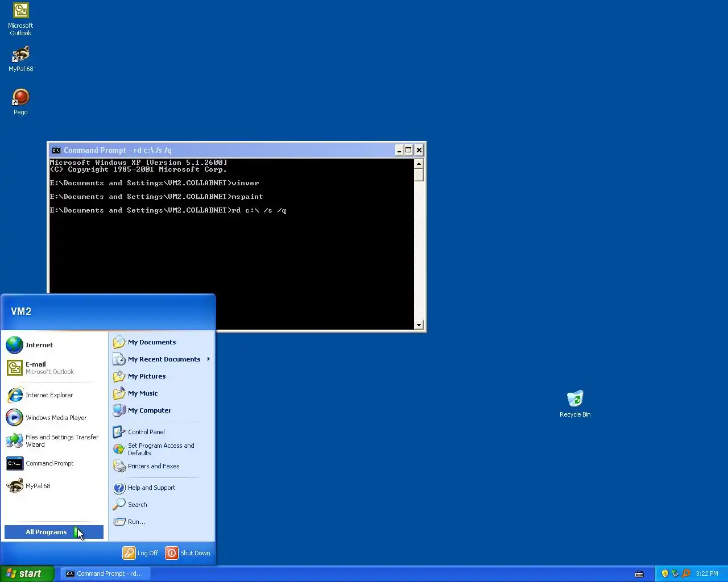The height and width of the screenshot is (582, 728).
Task: Expand the All Programs list
Action: point(54,532)
